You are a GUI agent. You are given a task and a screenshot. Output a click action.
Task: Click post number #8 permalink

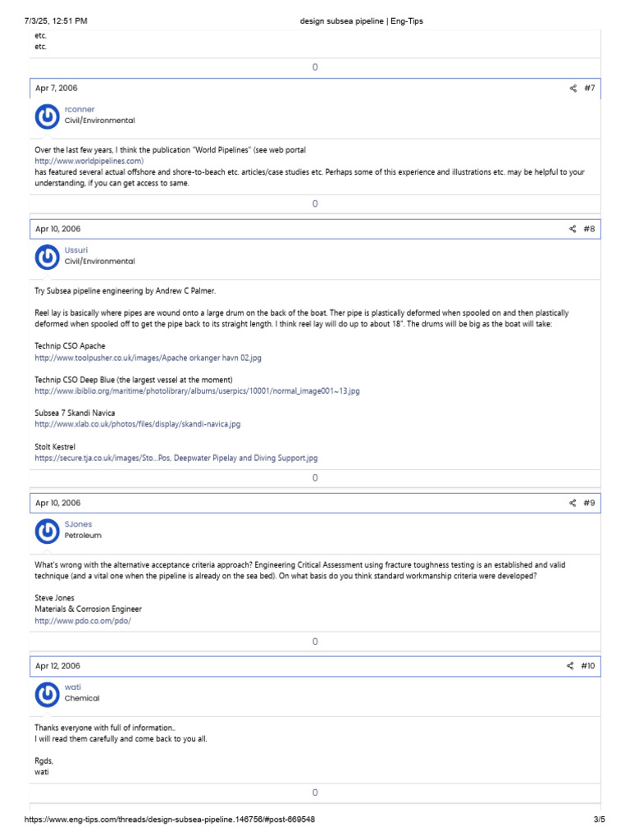coord(589,229)
